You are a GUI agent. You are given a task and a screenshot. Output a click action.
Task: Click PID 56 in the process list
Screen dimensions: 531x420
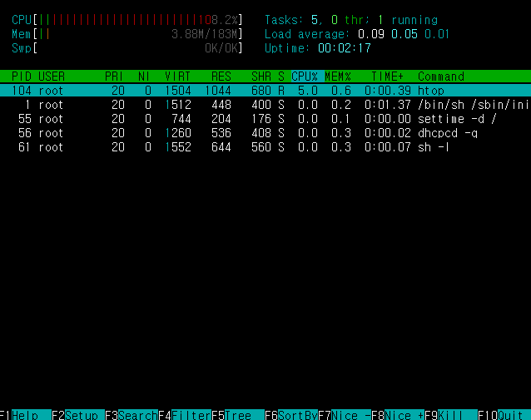click(25, 133)
